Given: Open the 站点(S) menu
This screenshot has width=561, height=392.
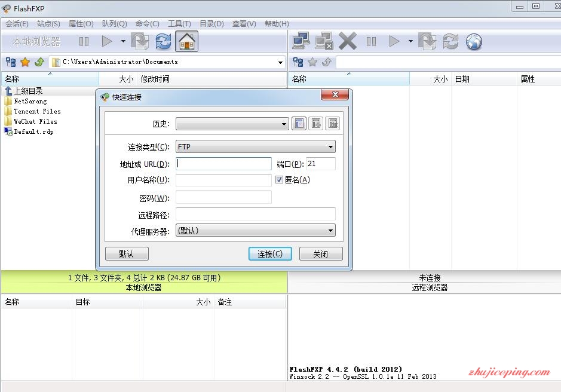Looking at the screenshot, I should tap(48, 24).
